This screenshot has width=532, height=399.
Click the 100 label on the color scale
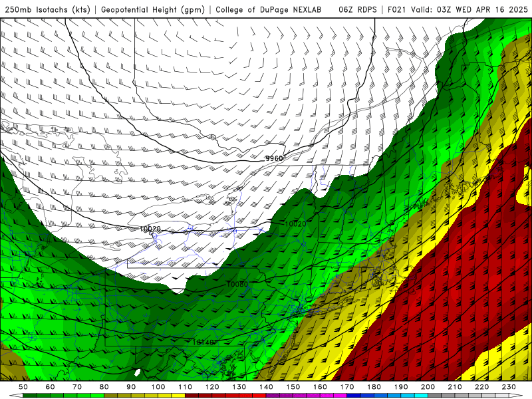coord(158,387)
